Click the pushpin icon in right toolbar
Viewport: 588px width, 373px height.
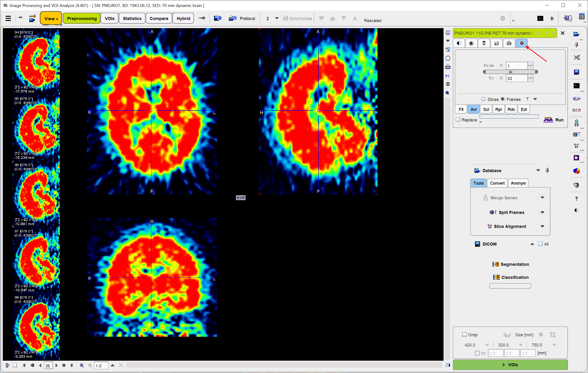point(577,45)
